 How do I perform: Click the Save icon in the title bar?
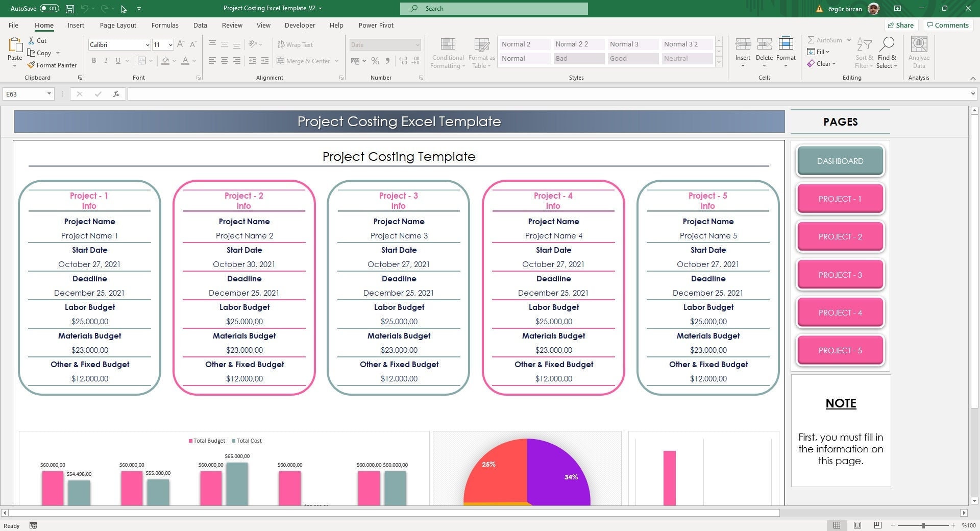(70, 9)
